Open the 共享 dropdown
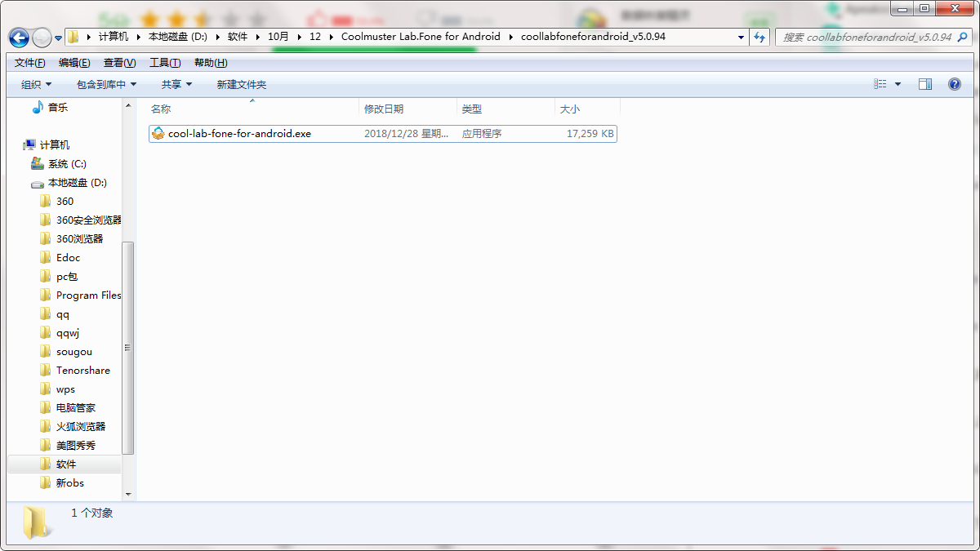This screenshot has height=551, width=980. point(176,84)
